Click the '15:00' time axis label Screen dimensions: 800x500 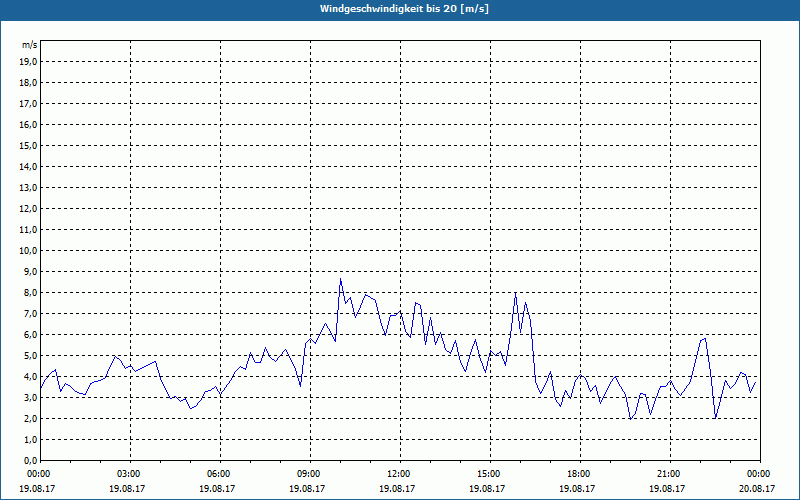(490, 474)
